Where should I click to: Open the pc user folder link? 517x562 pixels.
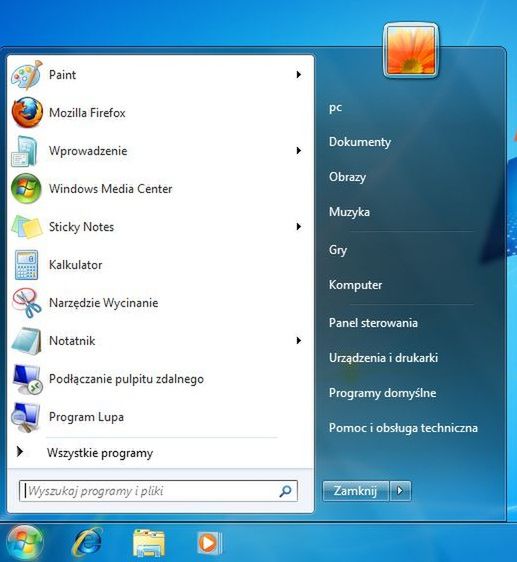tap(336, 108)
